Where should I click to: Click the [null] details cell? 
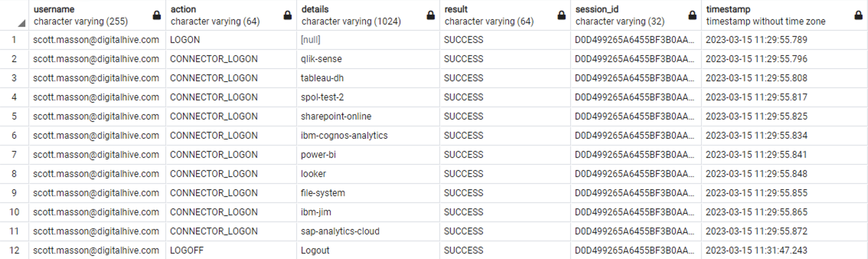[x=368, y=40]
